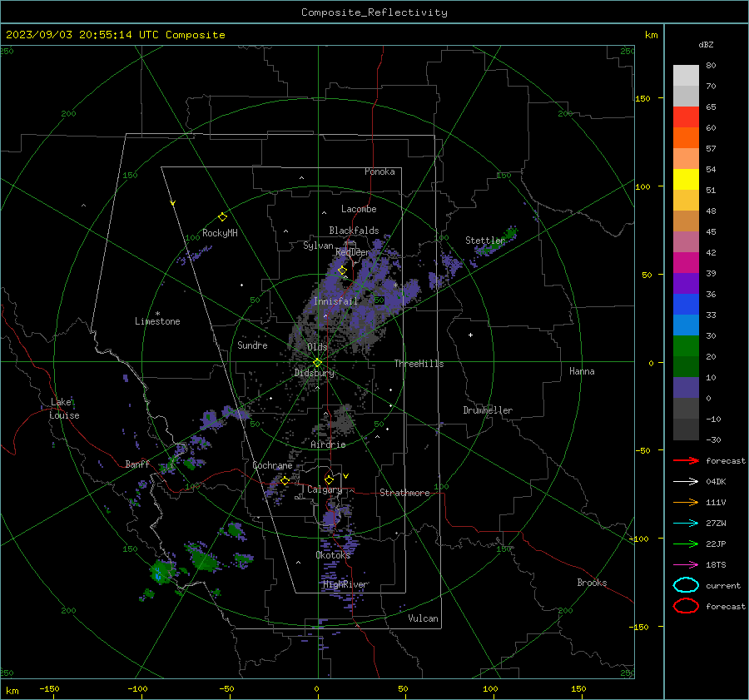The height and width of the screenshot is (700, 749).
Task: Click the HighRiver town label
Action: [x=345, y=585]
